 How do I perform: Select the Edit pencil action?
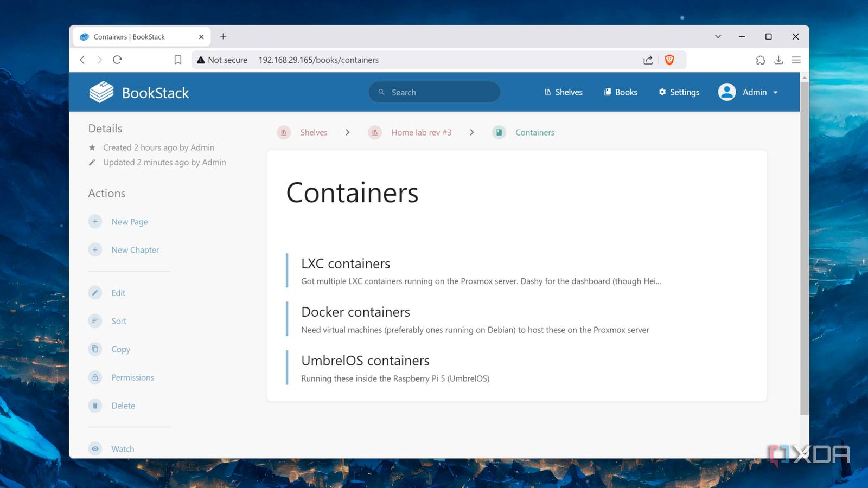coord(95,292)
